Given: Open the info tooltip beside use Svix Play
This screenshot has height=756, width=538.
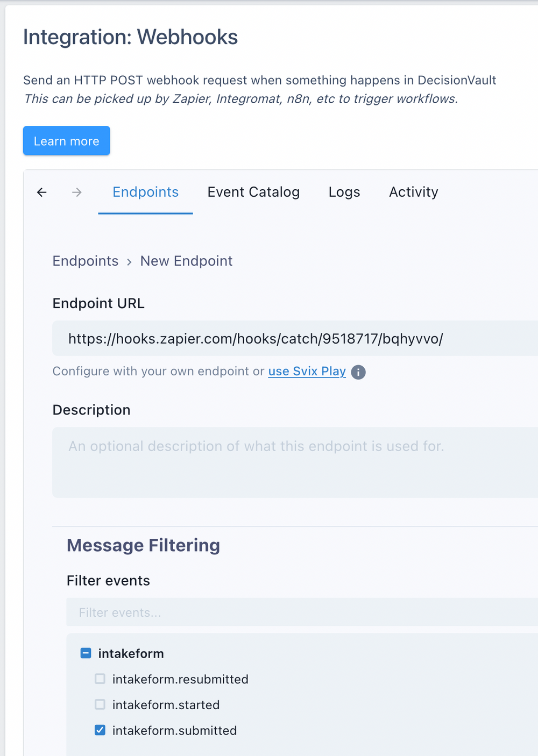Looking at the screenshot, I should [x=358, y=372].
